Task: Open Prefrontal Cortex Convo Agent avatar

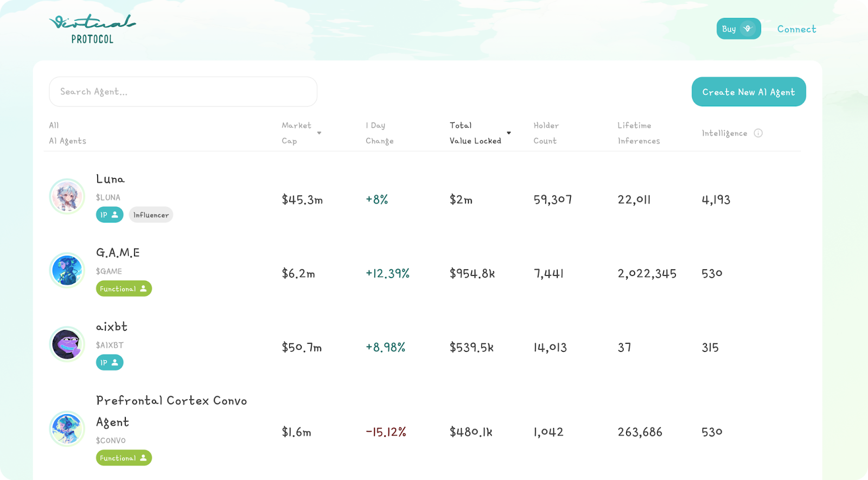Action: point(67,429)
